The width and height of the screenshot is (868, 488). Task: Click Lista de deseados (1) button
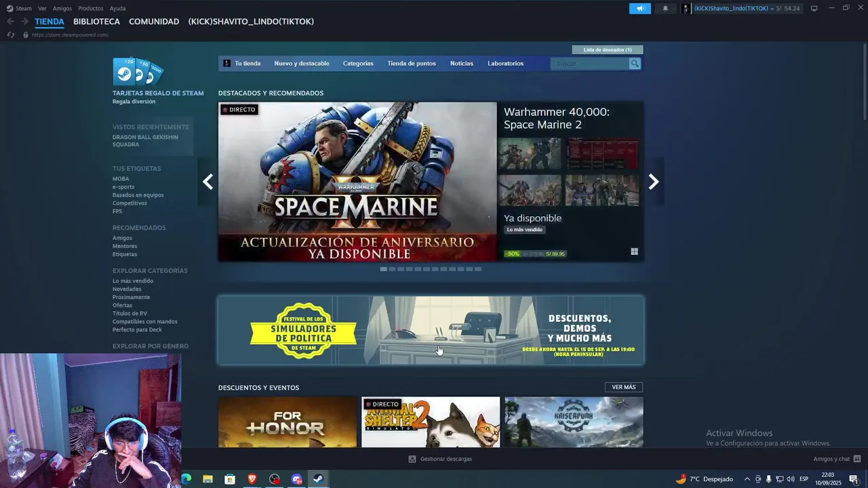(608, 49)
